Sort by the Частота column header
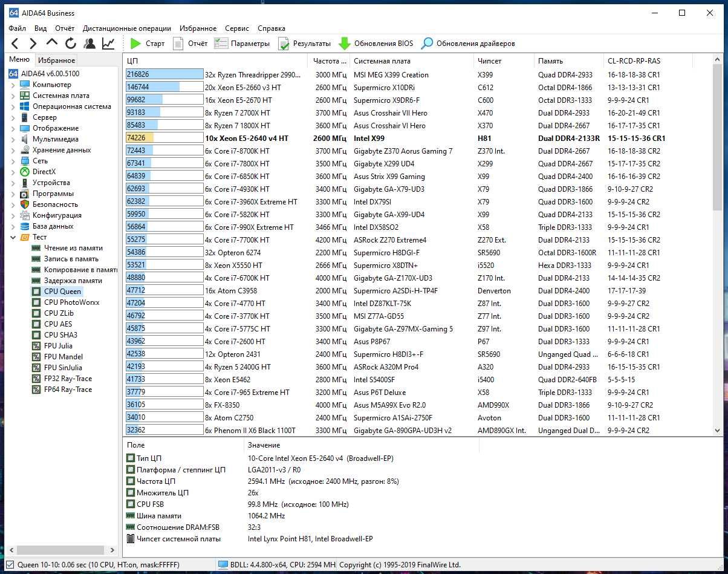Viewport: 728px width, 574px height. (329, 60)
